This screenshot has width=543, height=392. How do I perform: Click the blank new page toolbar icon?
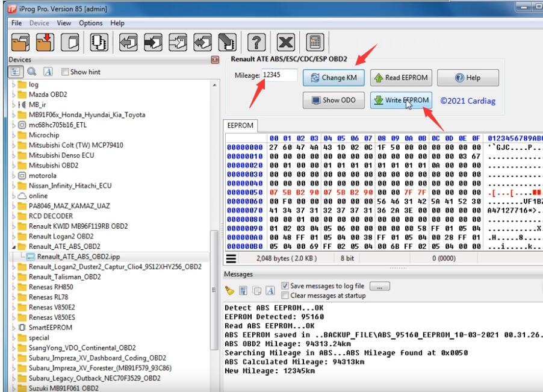click(x=70, y=42)
